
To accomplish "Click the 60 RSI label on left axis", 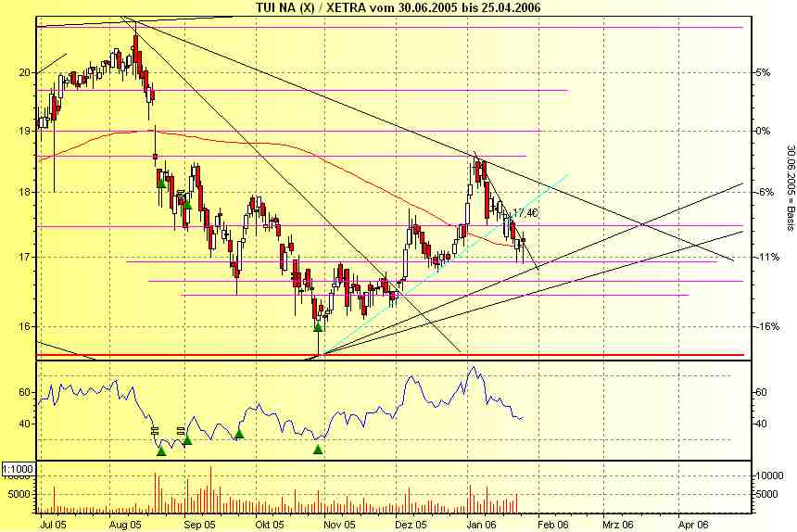I will [x=25, y=392].
